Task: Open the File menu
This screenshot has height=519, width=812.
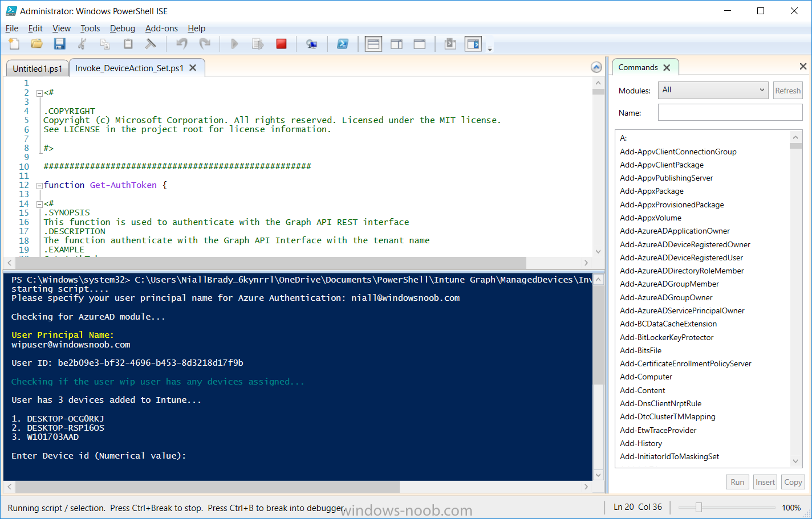Action: point(12,28)
